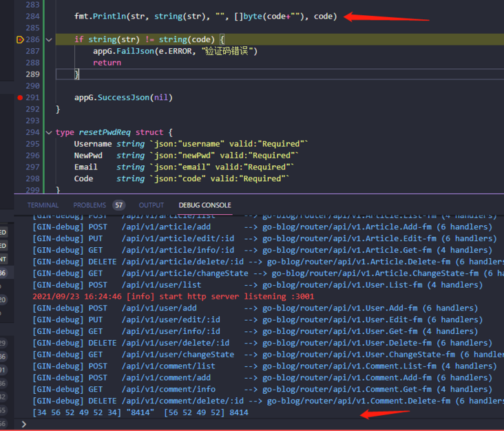Switch to the TERMINAL tab
This screenshot has width=504, height=431.
point(43,205)
